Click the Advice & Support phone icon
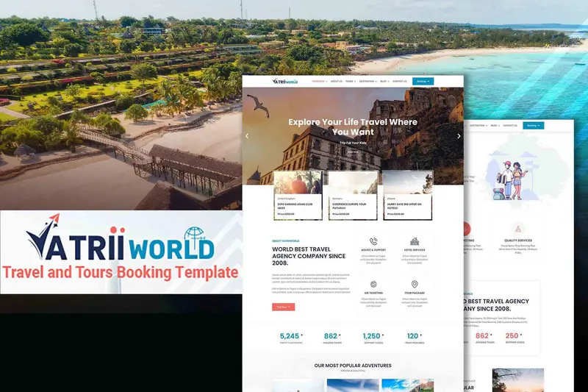Image resolution: width=588 pixels, height=392 pixels. coord(373,241)
